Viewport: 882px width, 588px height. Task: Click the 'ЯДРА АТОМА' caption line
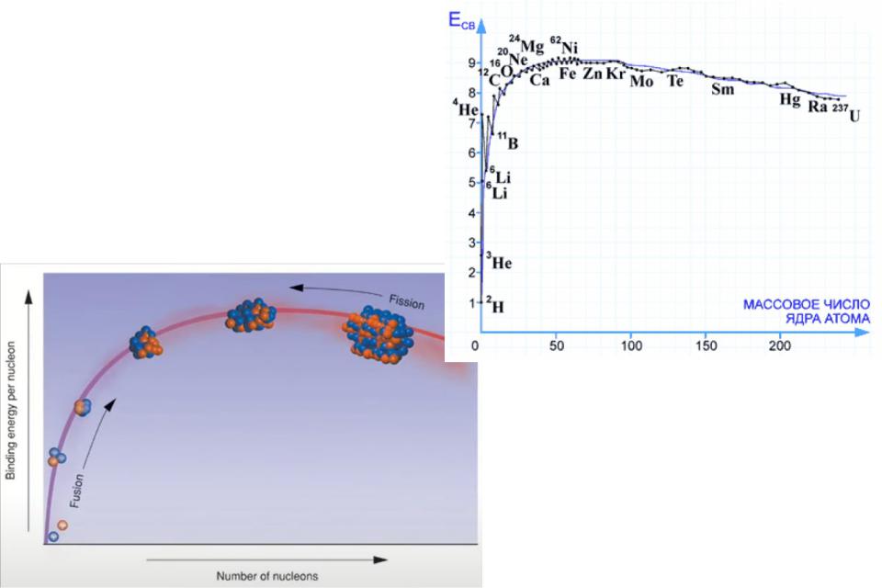point(828,319)
